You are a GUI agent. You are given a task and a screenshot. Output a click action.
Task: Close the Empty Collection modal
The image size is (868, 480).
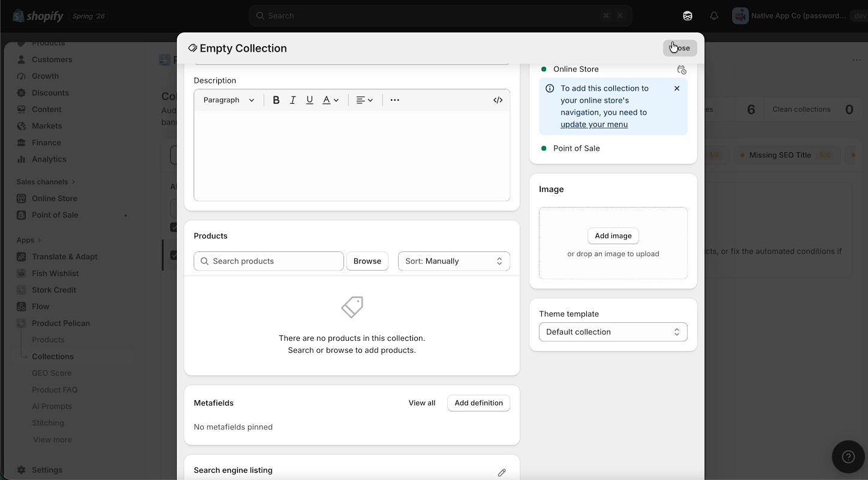tap(680, 48)
